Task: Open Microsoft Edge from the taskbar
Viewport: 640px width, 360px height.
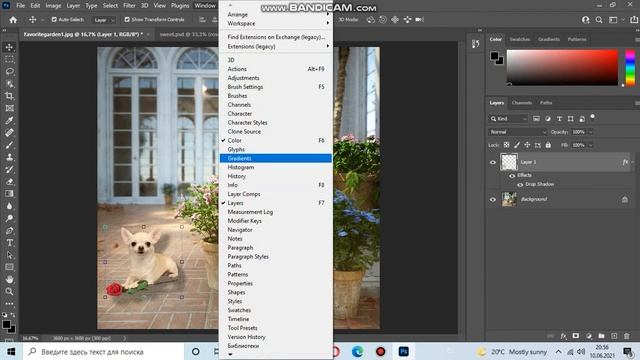Action: (x=358, y=351)
